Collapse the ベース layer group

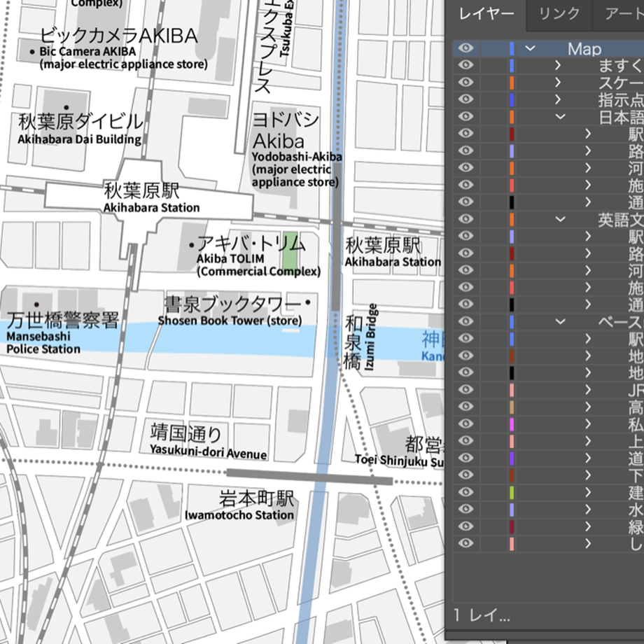[560, 321]
